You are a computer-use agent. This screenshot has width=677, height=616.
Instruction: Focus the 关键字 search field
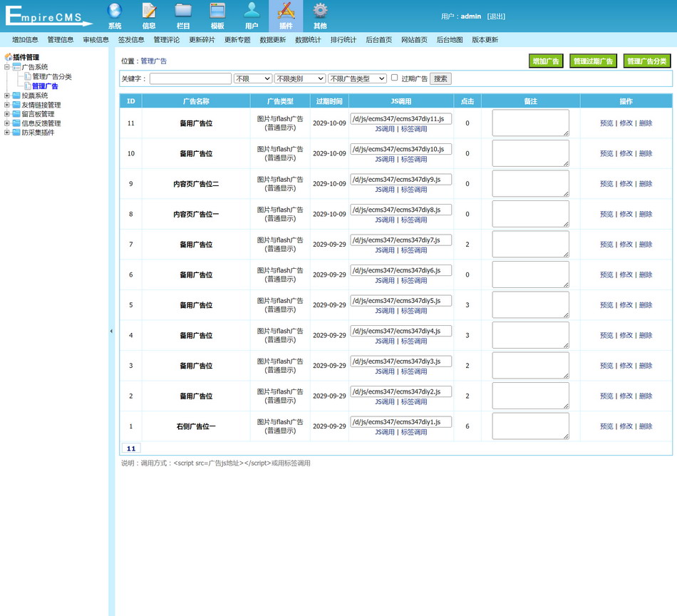(190, 78)
